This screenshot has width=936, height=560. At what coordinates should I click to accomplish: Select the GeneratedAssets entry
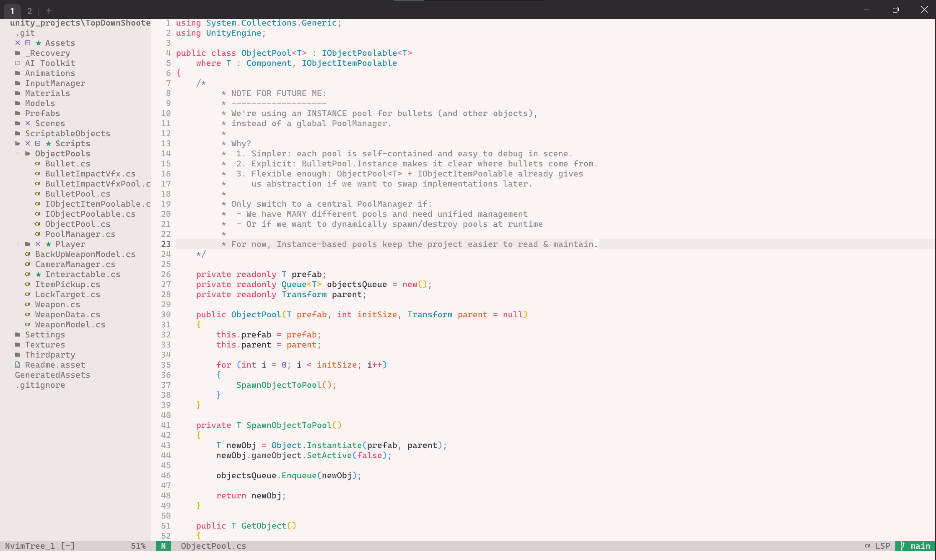[x=53, y=375]
